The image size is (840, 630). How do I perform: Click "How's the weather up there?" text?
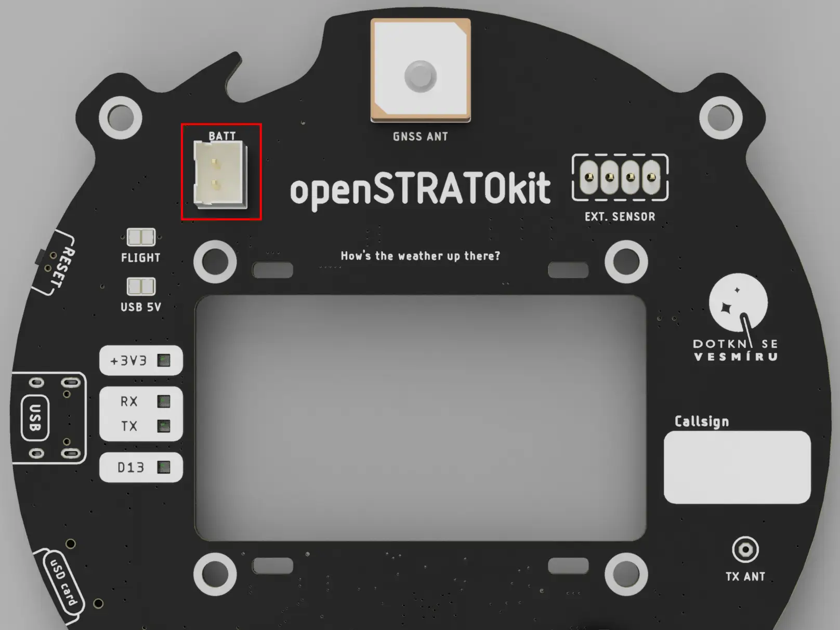420,256
